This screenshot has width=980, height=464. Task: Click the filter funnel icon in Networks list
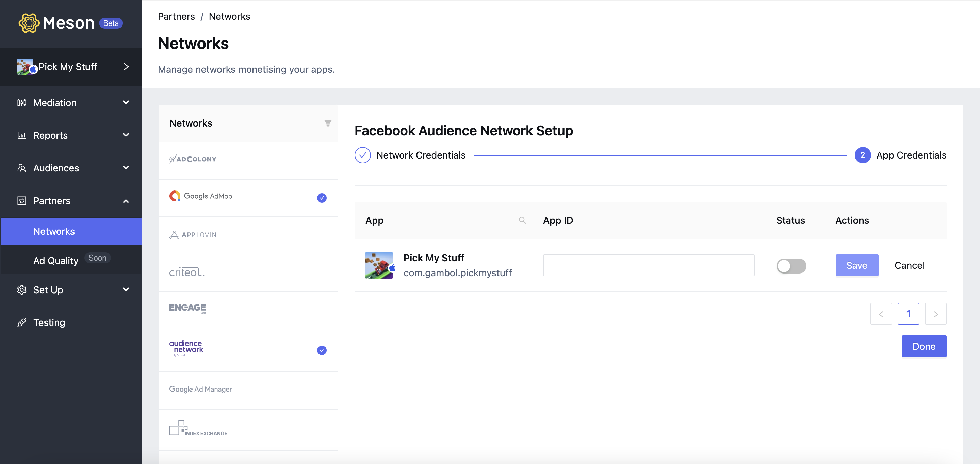(x=328, y=123)
